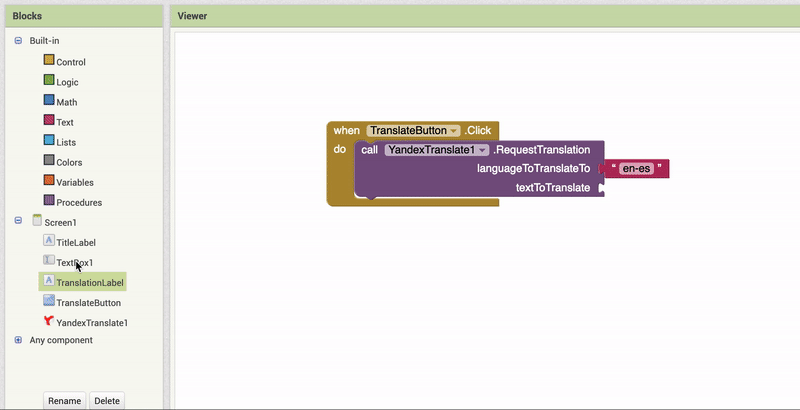
Task: Click the empty textToTranslate socket
Action: [x=602, y=188]
